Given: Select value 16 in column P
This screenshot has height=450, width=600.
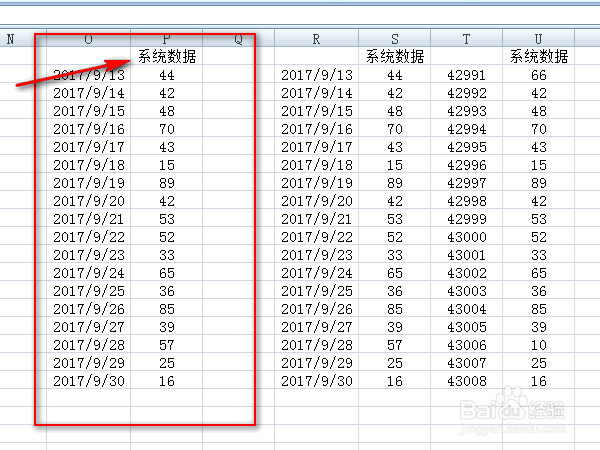Looking at the screenshot, I should click(x=167, y=381).
